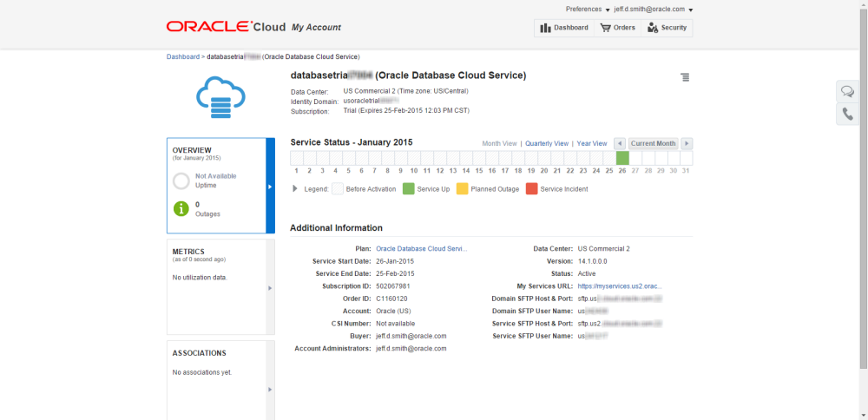Click the uptime circle indicator
The height and width of the screenshot is (420, 868).
pos(181,181)
